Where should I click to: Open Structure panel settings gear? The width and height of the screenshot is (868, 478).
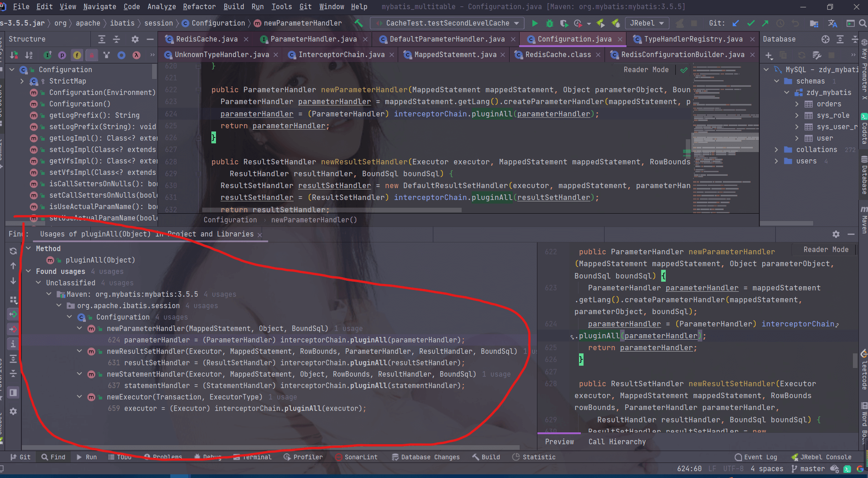135,39
